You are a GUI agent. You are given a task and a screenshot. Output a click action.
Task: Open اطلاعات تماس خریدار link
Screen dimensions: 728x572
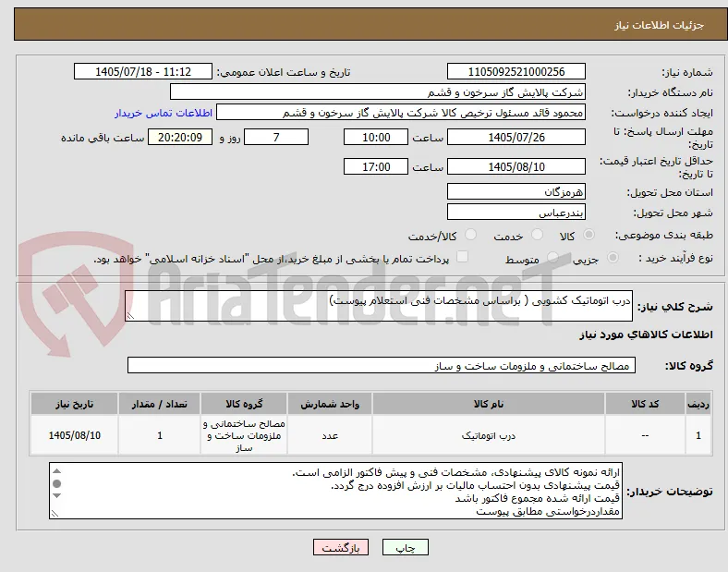tap(164, 113)
